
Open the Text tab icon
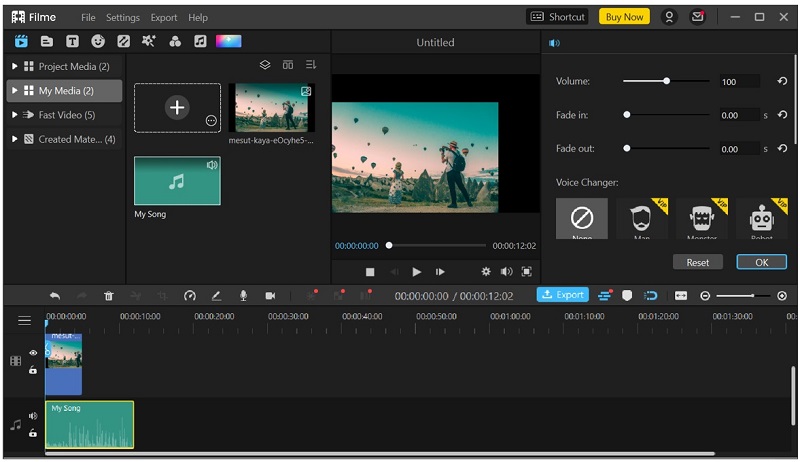coord(72,41)
